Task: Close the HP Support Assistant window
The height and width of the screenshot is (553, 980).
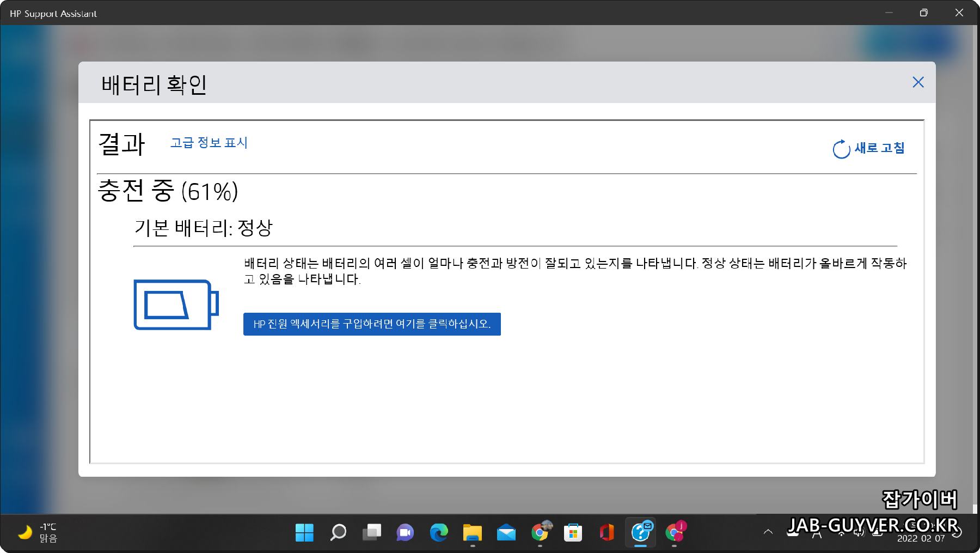Action: (959, 13)
